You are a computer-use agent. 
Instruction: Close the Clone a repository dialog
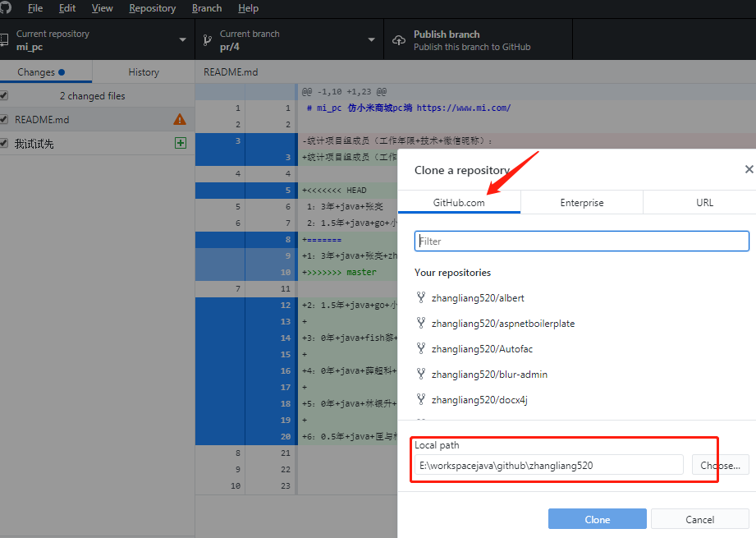749,169
